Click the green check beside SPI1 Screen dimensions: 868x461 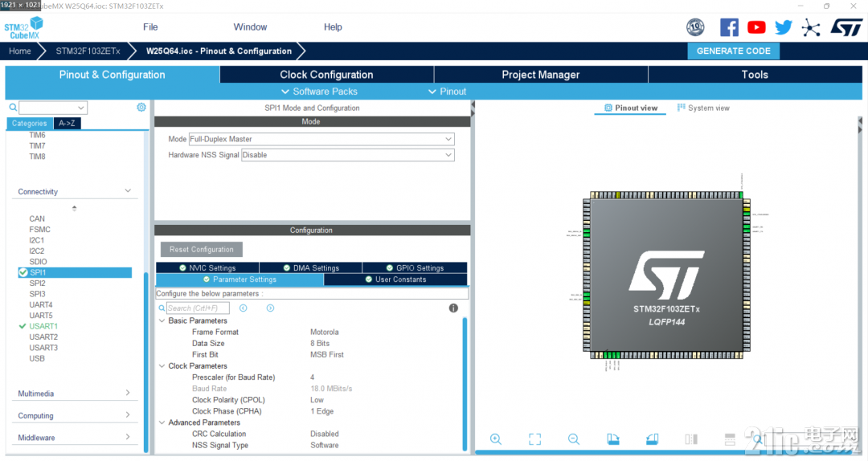pyautogui.click(x=23, y=272)
